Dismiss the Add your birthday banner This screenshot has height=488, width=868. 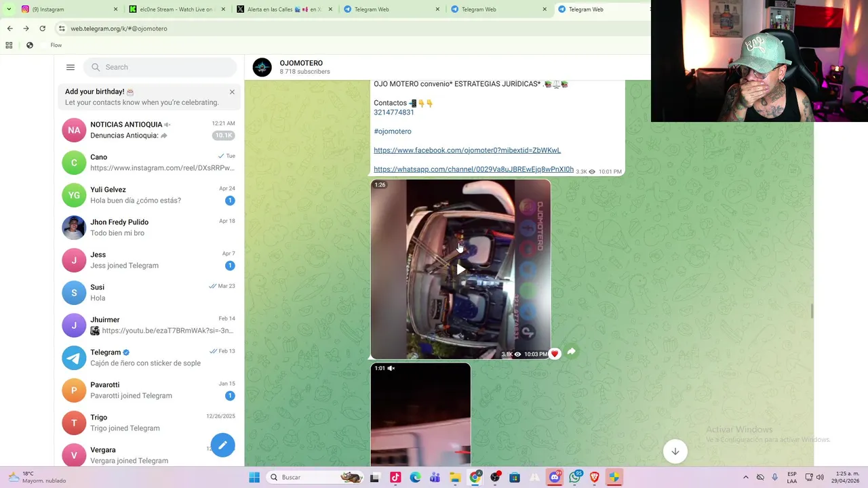coord(232,91)
